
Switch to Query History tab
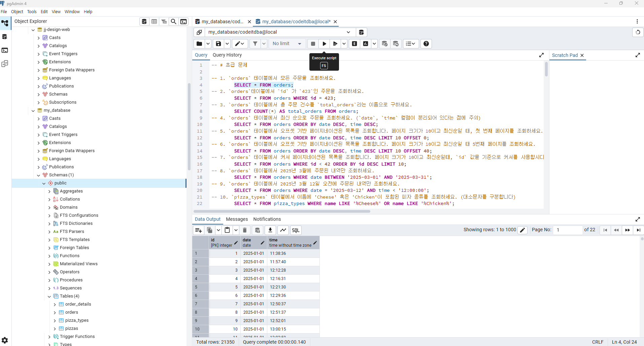click(x=227, y=55)
